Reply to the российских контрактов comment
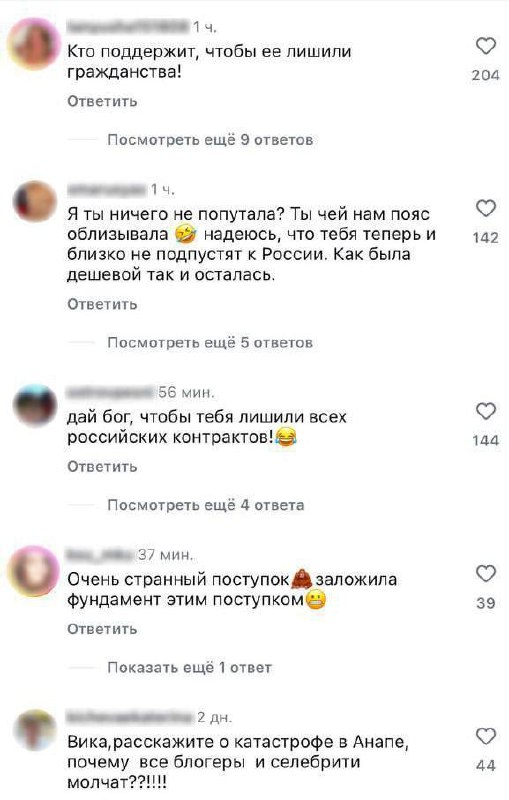The image size is (509, 800). [x=102, y=466]
